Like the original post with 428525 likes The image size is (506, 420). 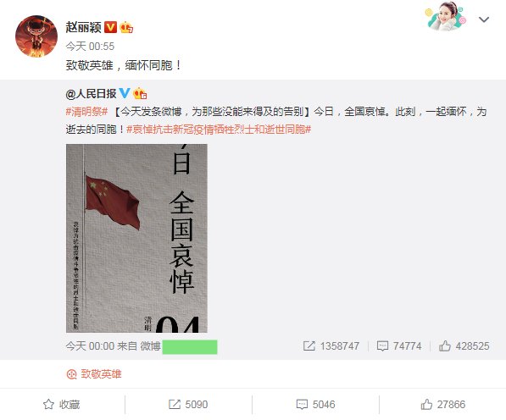point(464,346)
